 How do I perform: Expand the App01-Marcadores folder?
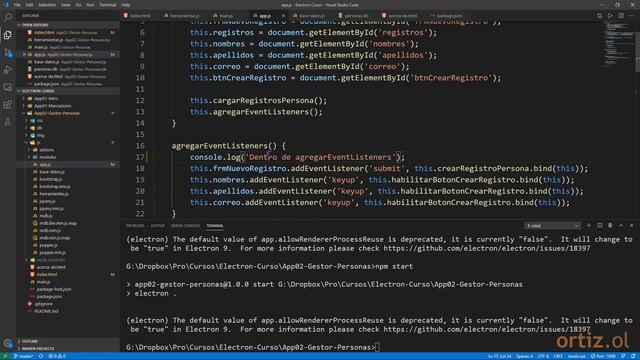[52, 106]
